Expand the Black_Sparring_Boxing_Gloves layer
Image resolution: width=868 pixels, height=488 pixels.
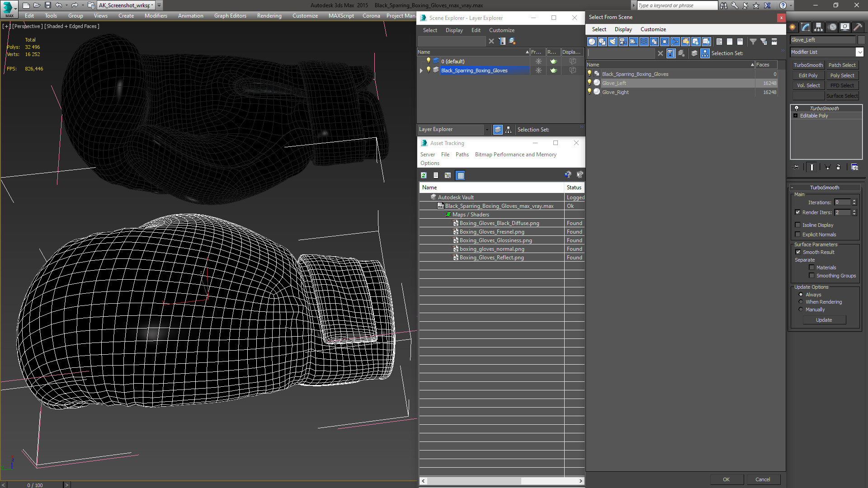[421, 70]
